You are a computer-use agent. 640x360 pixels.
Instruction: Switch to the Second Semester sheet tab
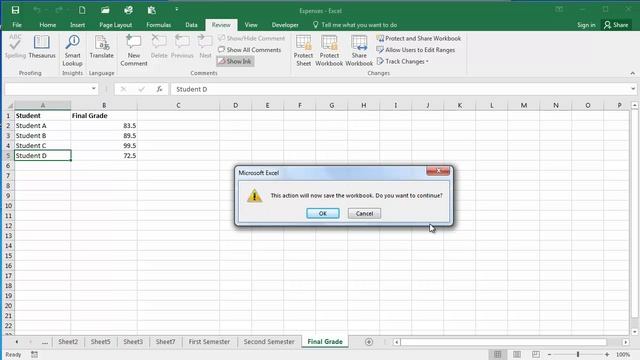[269, 342]
